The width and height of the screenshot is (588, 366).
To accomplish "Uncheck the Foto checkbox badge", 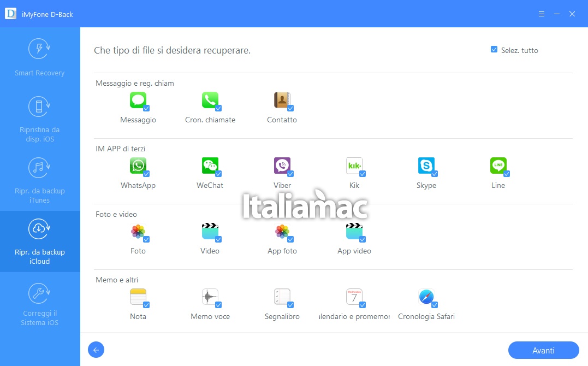I will (x=147, y=239).
